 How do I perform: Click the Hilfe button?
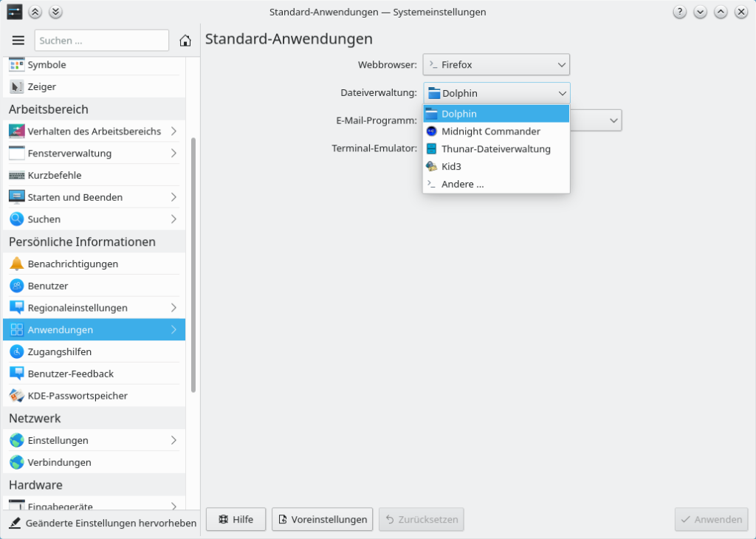[x=236, y=520]
